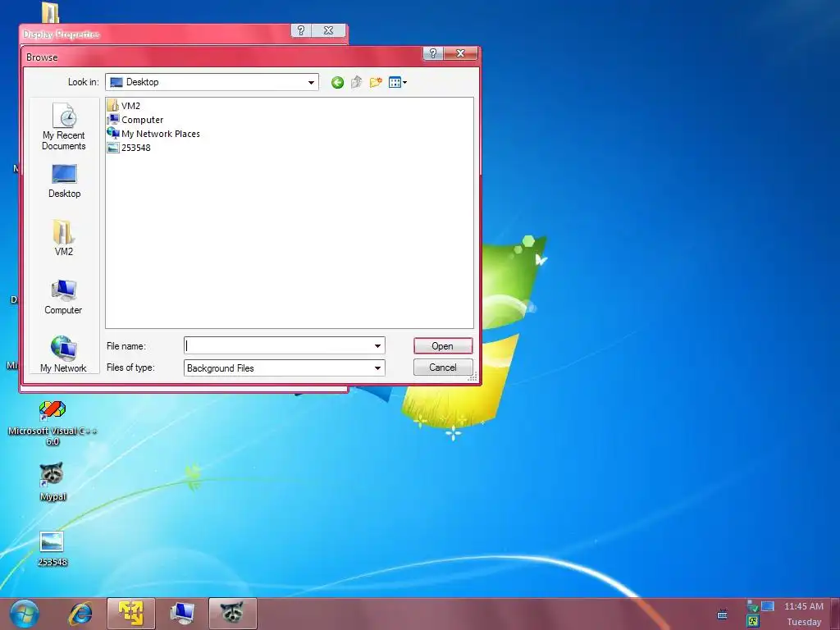Select the Mypal desktop shortcut
Image resolution: width=840 pixels, height=630 pixels.
52,481
